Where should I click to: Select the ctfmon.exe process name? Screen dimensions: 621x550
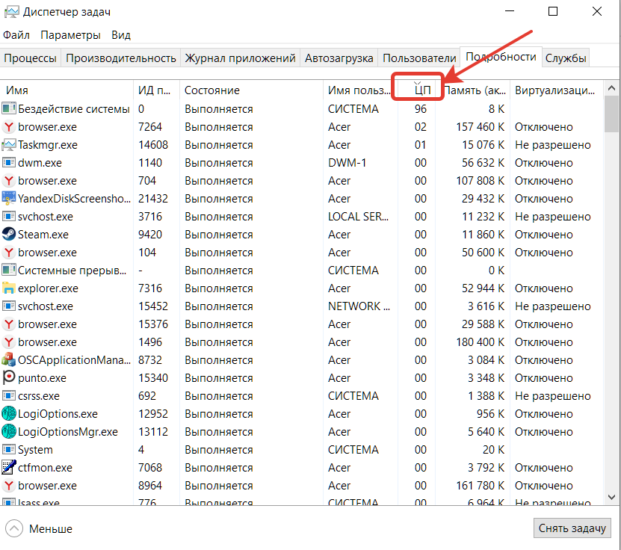tap(45, 468)
